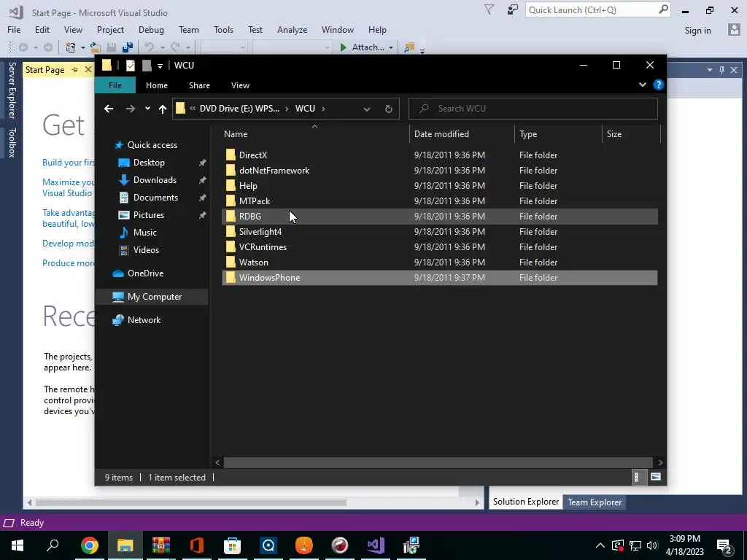747x560 pixels.
Task: Expand breadcrumb chevron after WCU
Action: 323,109
